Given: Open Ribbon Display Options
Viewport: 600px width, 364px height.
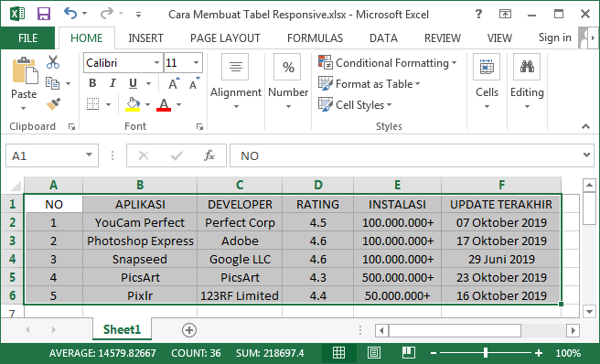Looking at the screenshot, I should point(505,14).
